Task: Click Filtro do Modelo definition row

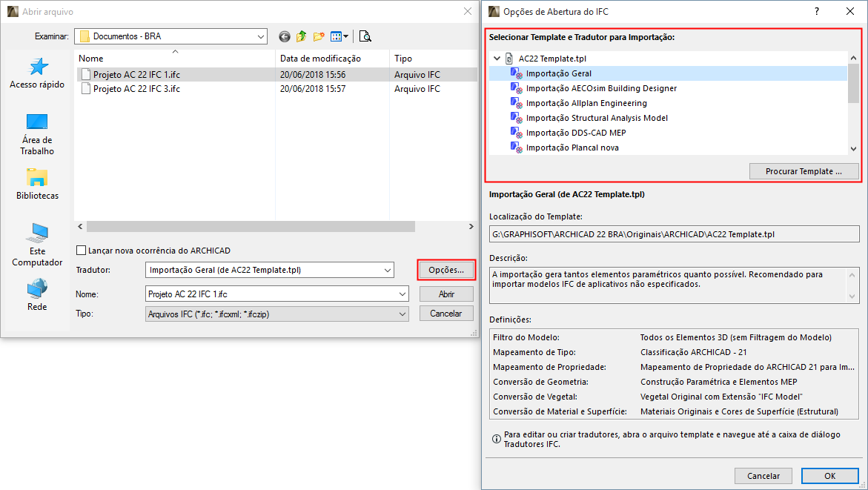Action: pos(675,337)
